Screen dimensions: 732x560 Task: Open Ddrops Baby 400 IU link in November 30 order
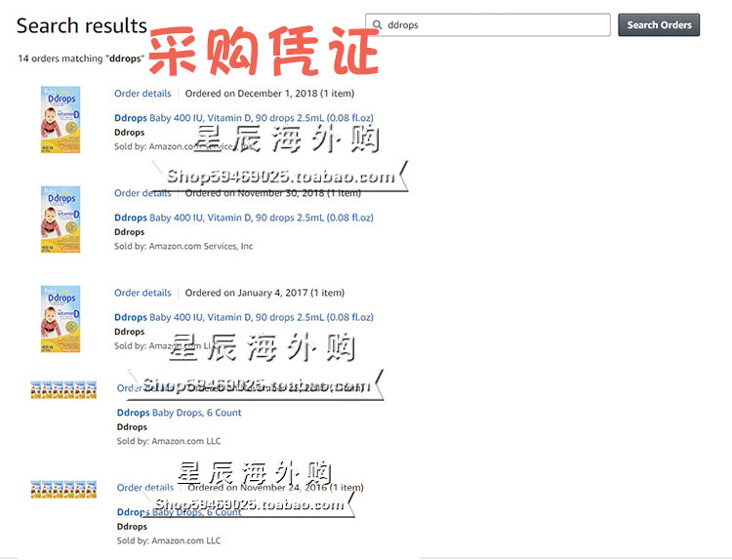244,218
